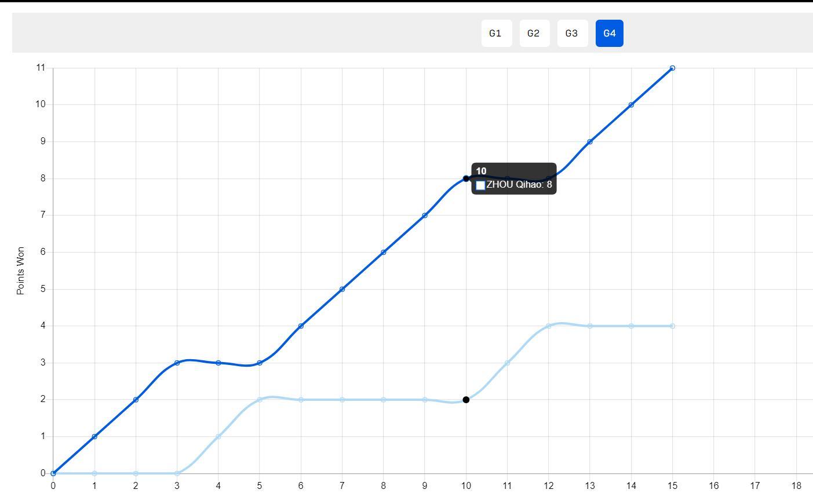813x504 pixels.
Task: Click the white swatch in ZHOU Qihao tooltip
Action: point(480,185)
